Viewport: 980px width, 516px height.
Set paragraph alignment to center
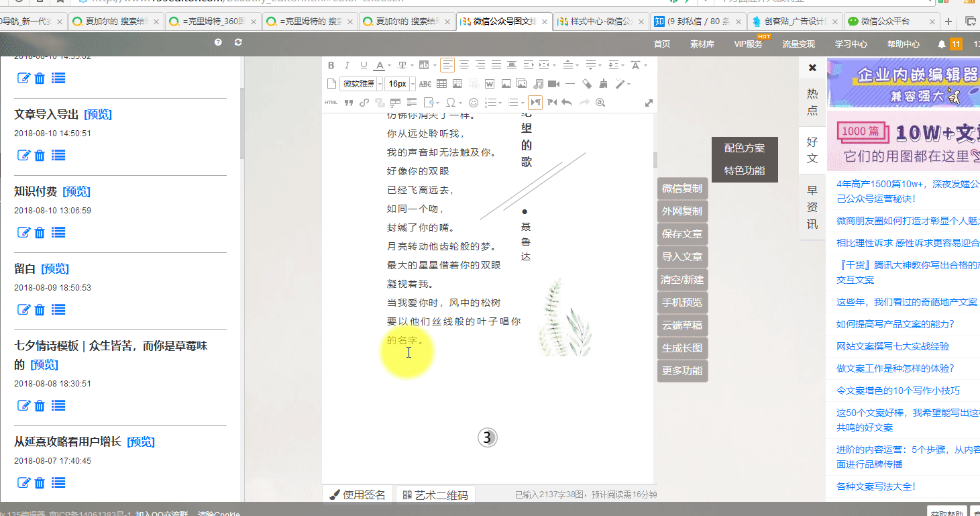pos(464,65)
